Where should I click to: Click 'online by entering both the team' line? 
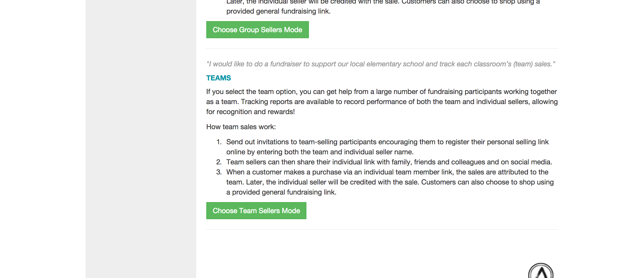[x=320, y=152]
